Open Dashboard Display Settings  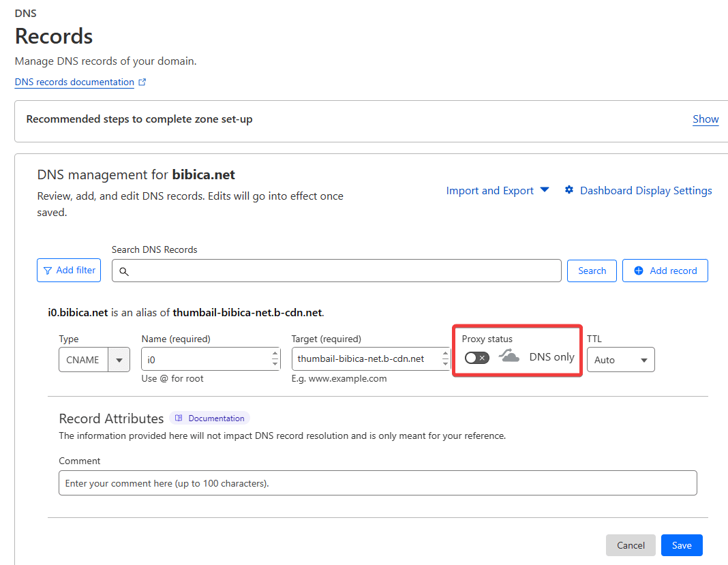point(646,190)
